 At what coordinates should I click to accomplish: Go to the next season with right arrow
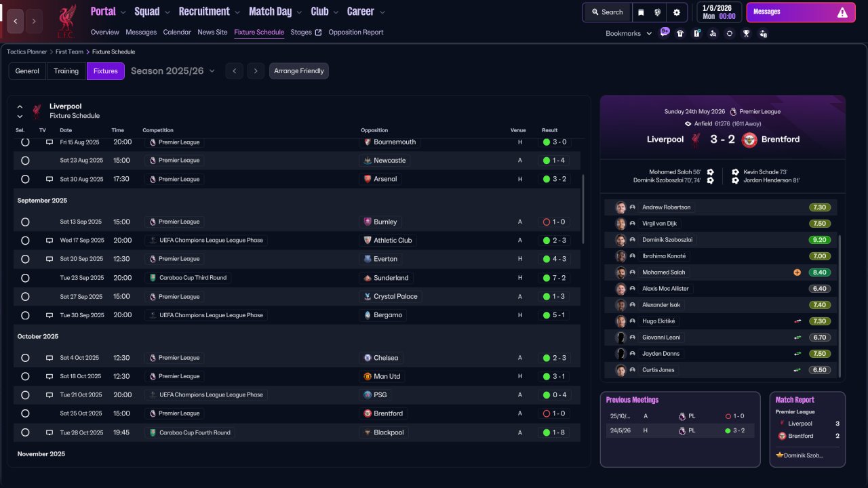coord(256,71)
